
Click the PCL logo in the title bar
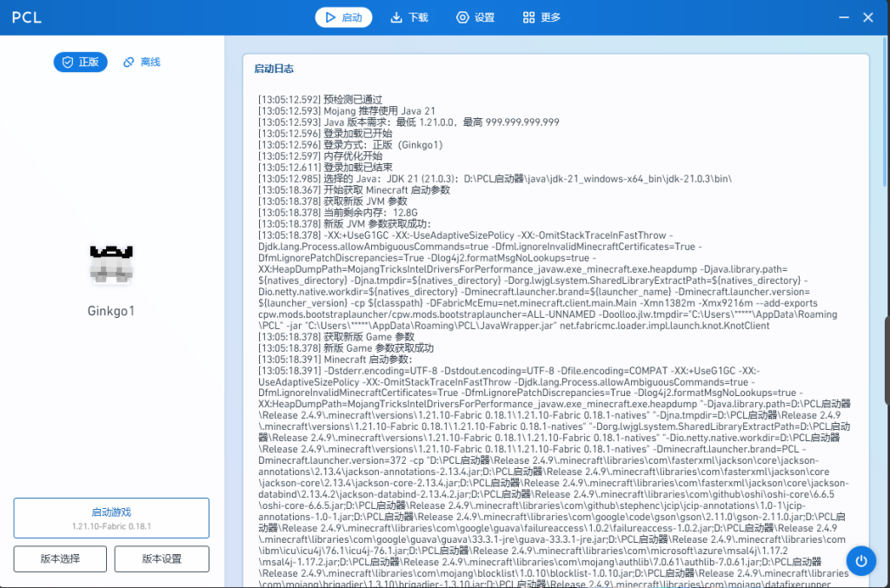tap(27, 17)
